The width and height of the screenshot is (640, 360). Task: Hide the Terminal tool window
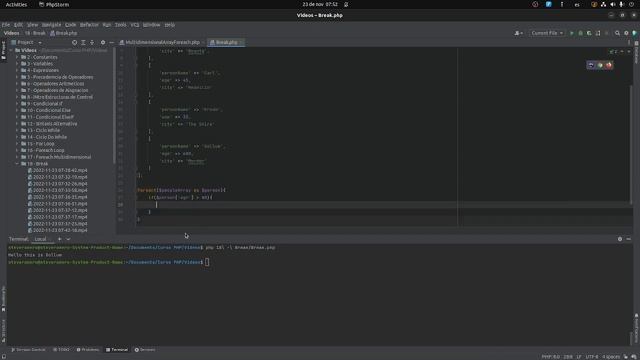pyautogui.click(x=629, y=239)
